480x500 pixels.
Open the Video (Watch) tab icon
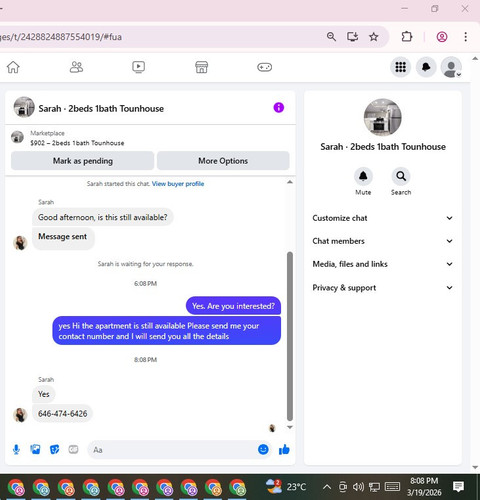click(x=138, y=67)
